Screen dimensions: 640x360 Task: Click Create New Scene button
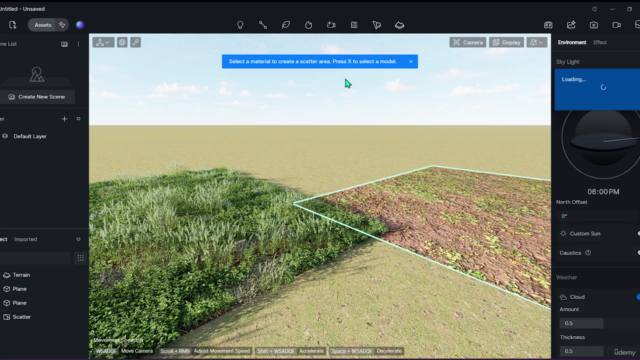(37, 97)
